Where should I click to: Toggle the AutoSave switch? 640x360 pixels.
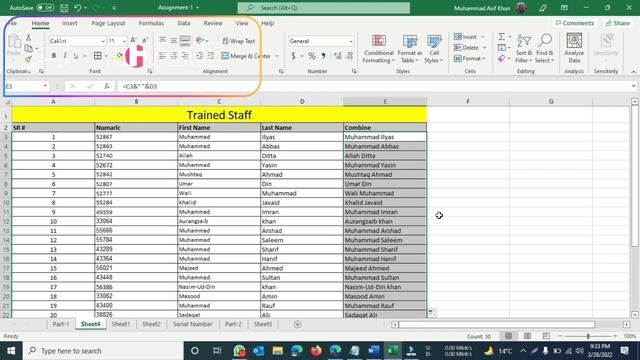click(45, 8)
